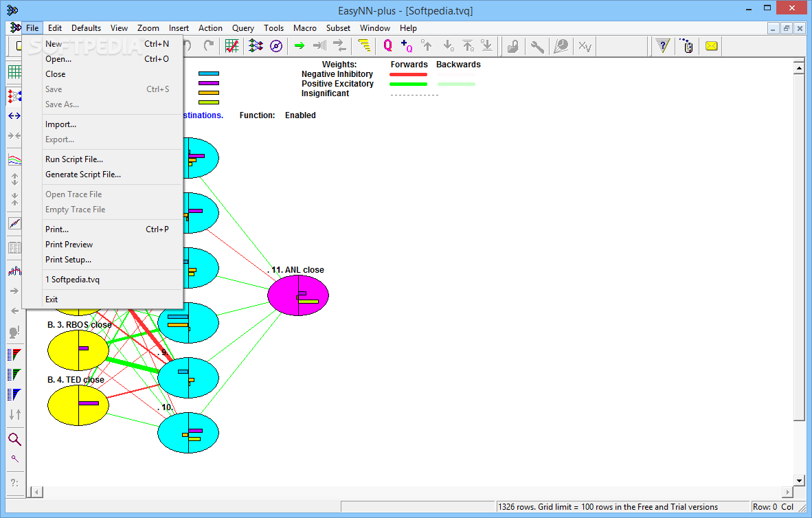The width and height of the screenshot is (812, 518).
Task: Click the 11. ANL close output node
Action: point(298,295)
